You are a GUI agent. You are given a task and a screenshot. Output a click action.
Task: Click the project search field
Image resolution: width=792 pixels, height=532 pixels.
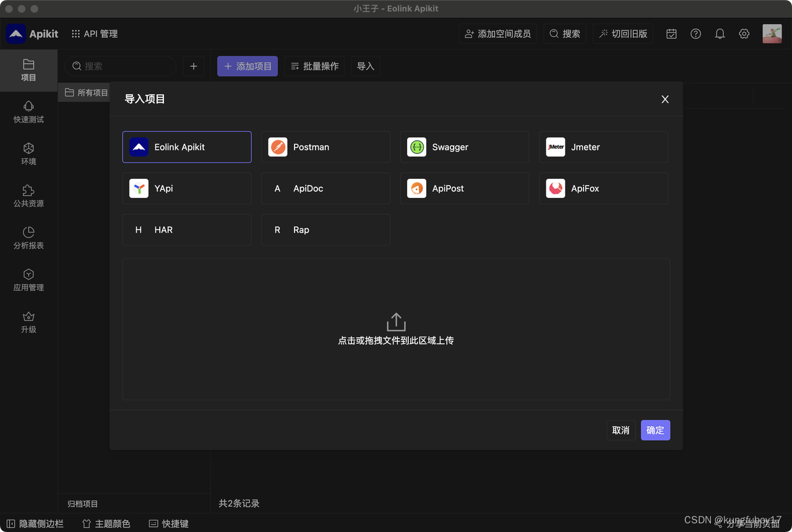121,66
